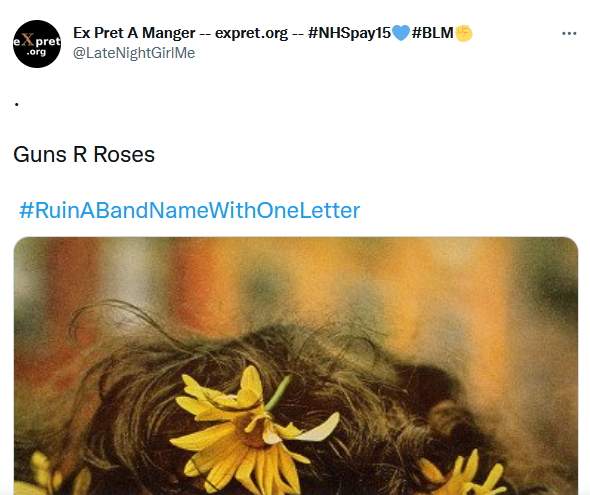Image resolution: width=590 pixels, height=495 pixels.
Task: Click the ".org" text inside the avatar
Action: tap(36, 52)
